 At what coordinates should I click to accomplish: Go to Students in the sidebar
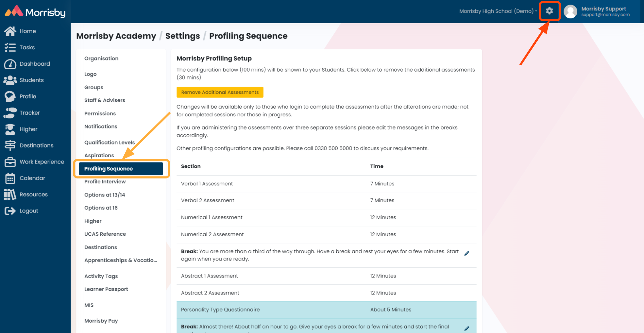click(x=32, y=80)
